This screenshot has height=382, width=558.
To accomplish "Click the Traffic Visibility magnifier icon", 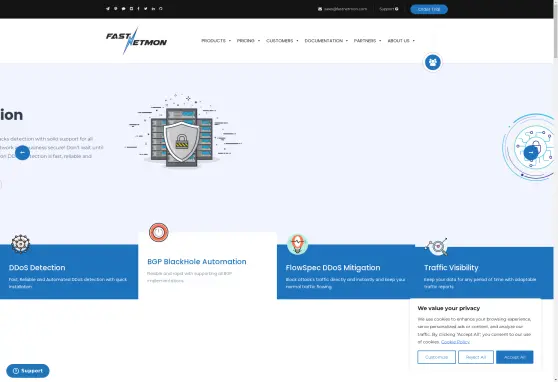I will (x=436, y=246).
